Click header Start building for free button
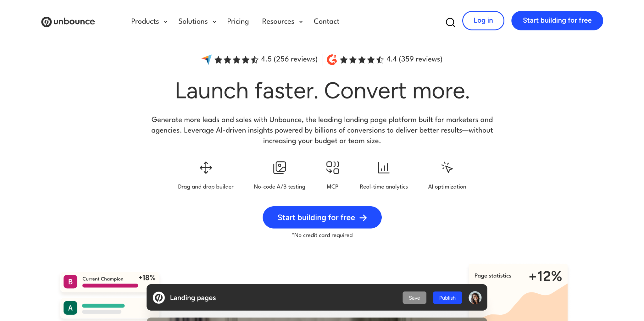Image resolution: width=644 pixels, height=321 pixels. coord(557,20)
